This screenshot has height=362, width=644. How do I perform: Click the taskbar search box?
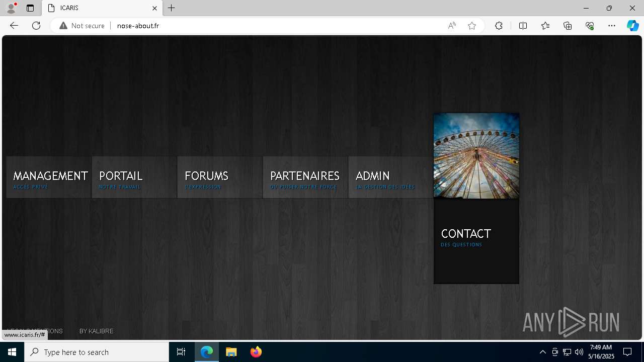click(97, 352)
